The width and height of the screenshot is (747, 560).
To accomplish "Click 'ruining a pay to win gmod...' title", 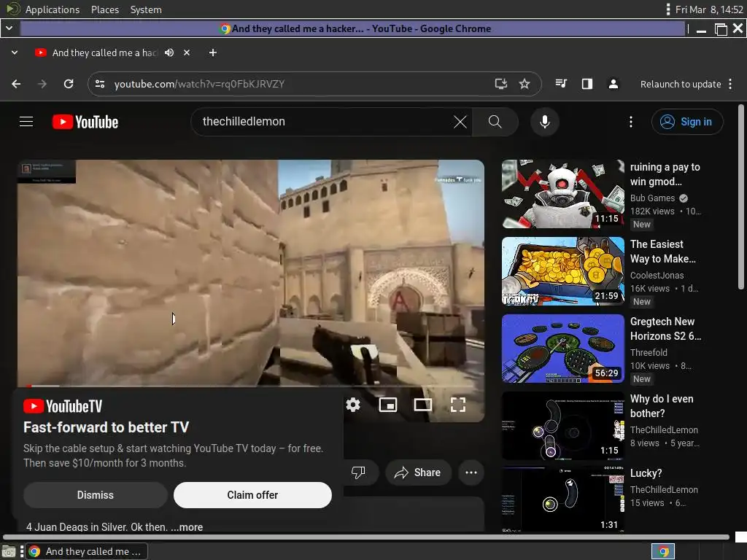I will pyautogui.click(x=665, y=174).
